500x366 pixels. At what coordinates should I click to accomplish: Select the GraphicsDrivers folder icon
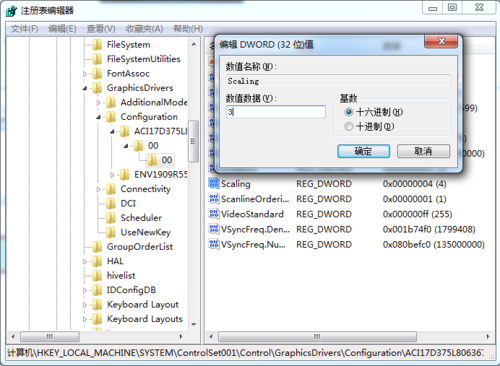coord(97,88)
